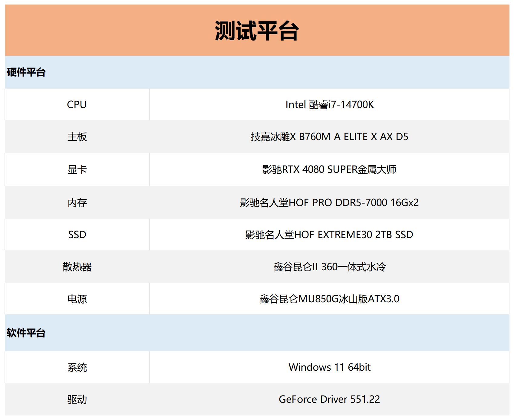Viewport: 514px width, 420px height.
Task: Click the SSD row label
Action: coord(77,235)
